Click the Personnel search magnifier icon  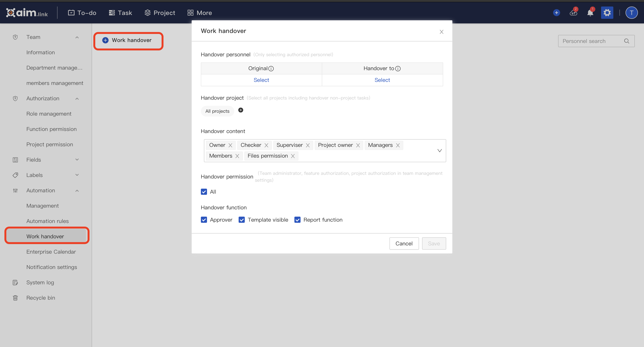click(627, 41)
